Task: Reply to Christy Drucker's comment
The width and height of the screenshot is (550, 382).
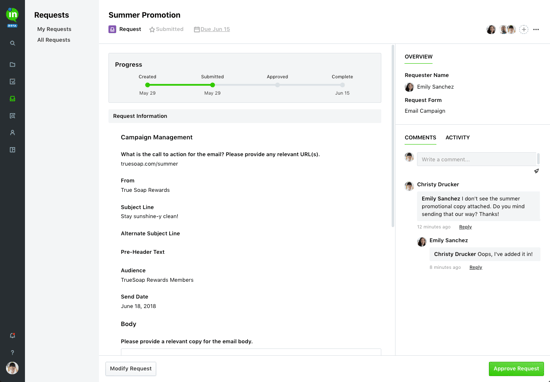Action: click(465, 227)
